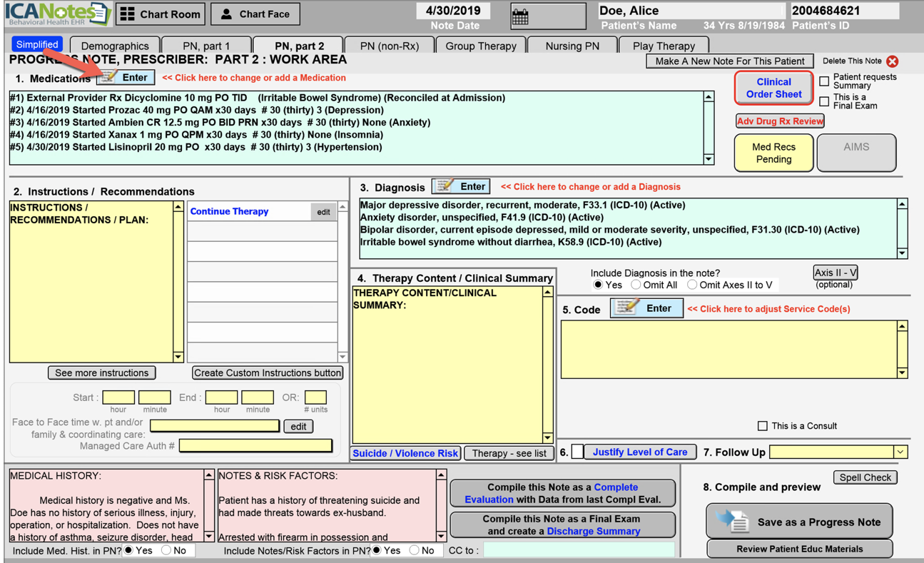Click the Code Enter pencil icon
924x563 pixels.
coord(626,308)
